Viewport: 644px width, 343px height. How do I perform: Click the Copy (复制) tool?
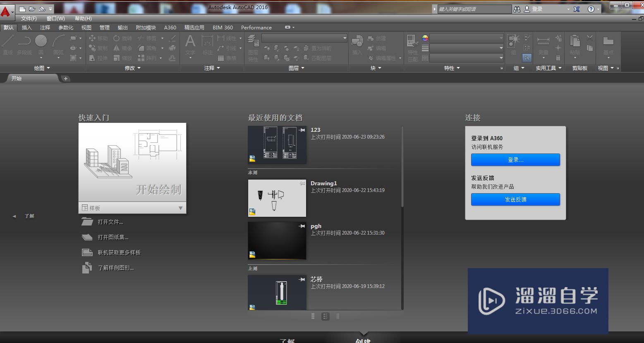pos(98,48)
